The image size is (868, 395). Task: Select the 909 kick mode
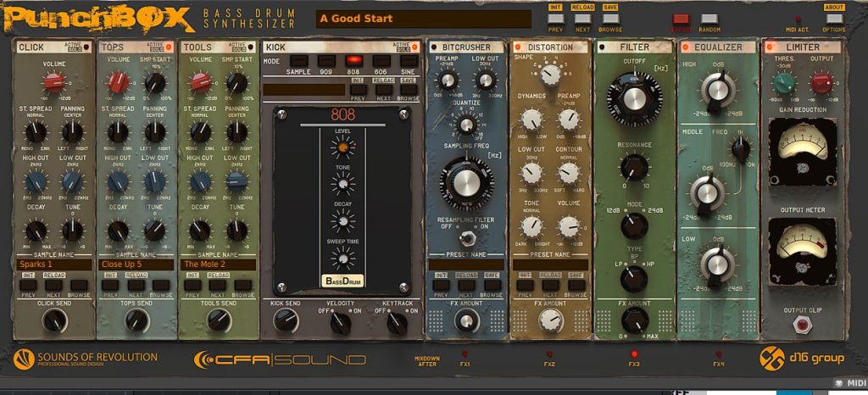tap(326, 61)
